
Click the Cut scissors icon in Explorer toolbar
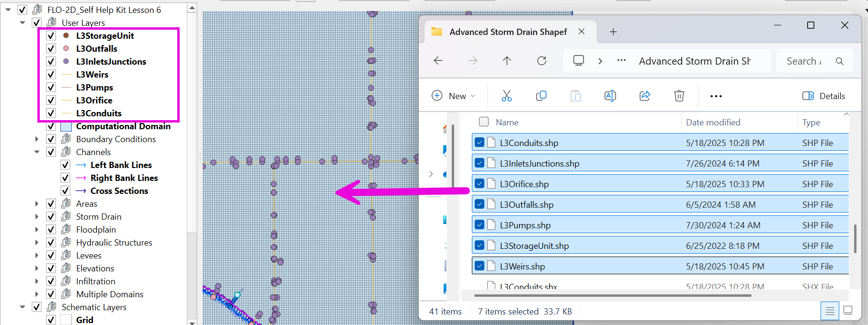coord(506,96)
